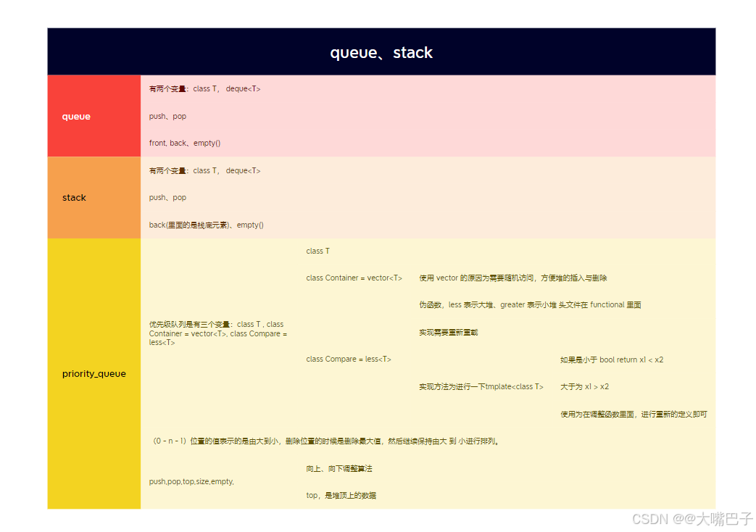Click "back(里面的是栈底元素)、empty()" text
The height and width of the screenshot is (532, 756).
point(207,225)
